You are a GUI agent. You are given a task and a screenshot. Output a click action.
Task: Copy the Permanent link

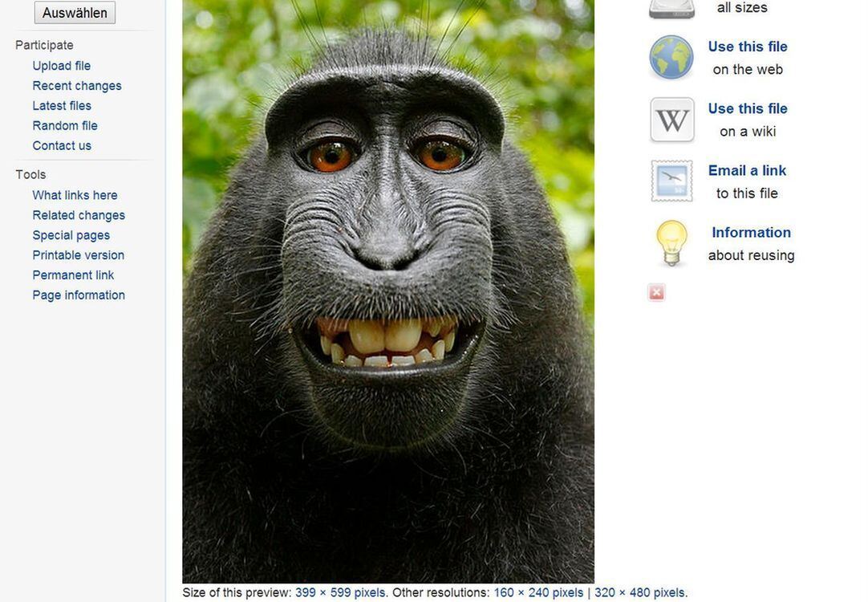[73, 275]
